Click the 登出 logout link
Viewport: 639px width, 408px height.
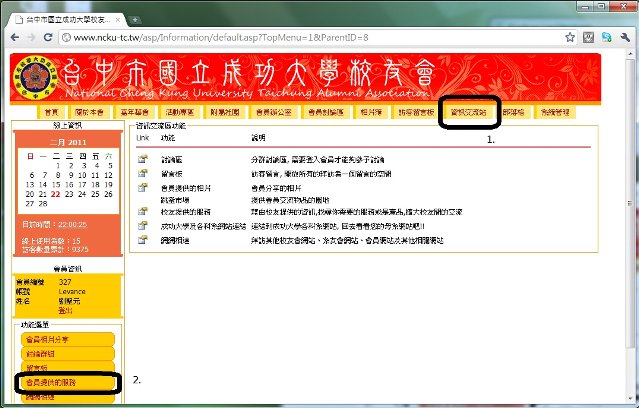pyautogui.click(x=66, y=312)
